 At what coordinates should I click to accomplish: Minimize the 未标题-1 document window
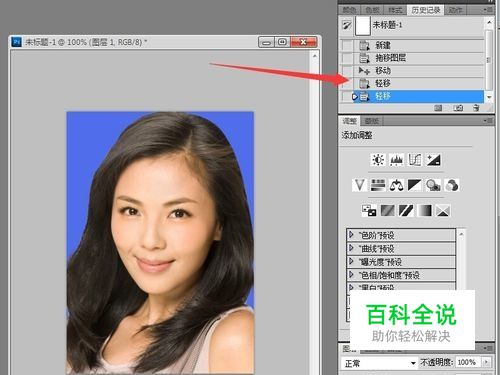pyautogui.click(x=266, y=42)
